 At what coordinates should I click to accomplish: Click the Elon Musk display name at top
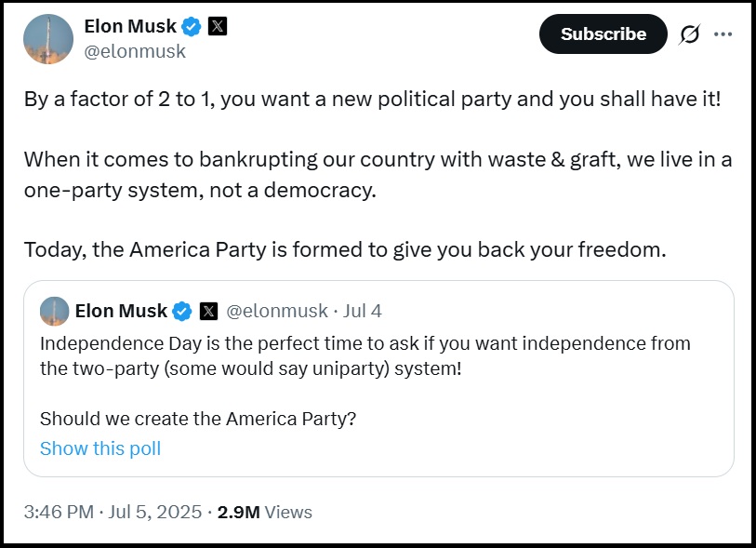click(130, 26)
